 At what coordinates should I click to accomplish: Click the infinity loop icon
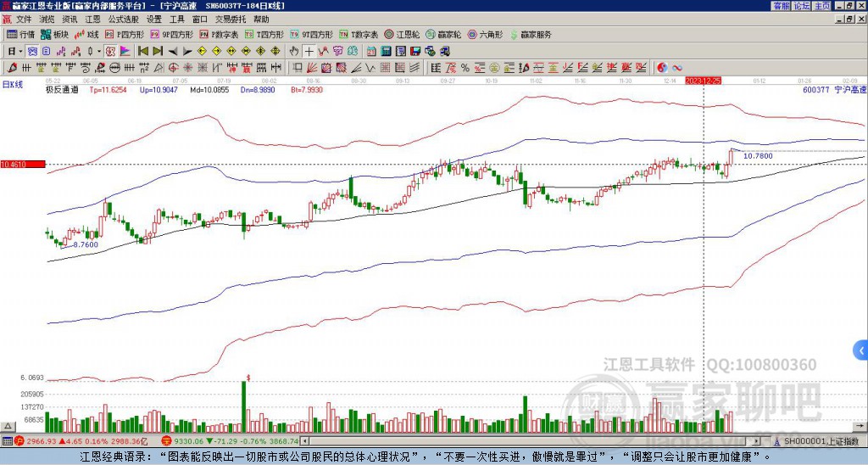point(677,68)
